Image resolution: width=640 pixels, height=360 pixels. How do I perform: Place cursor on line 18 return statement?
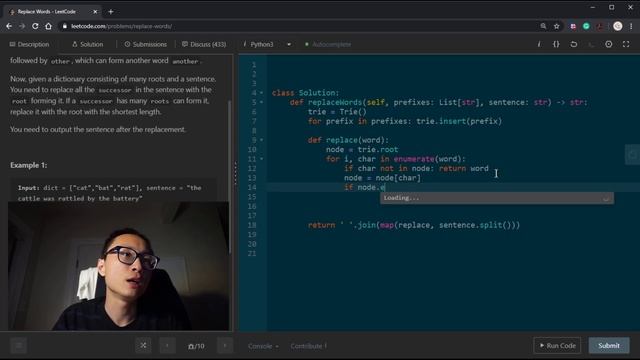[x=413, y=225]
